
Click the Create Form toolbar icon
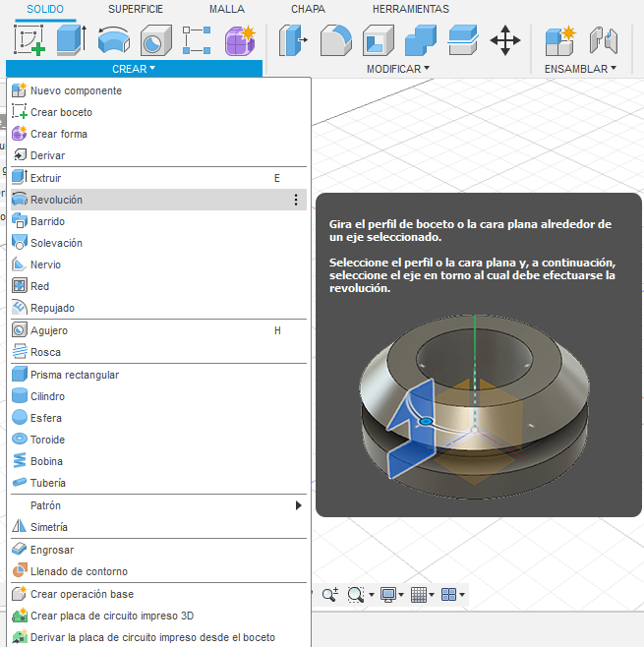[240, 40]
